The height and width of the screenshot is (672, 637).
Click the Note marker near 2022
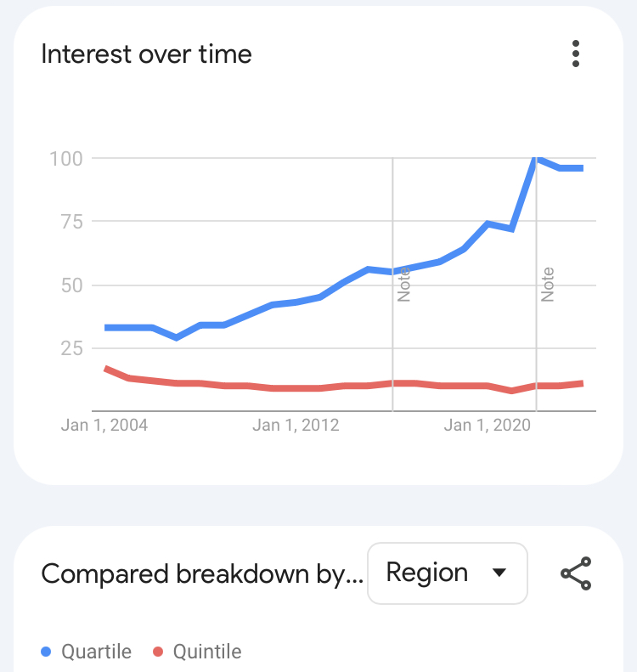547,285
